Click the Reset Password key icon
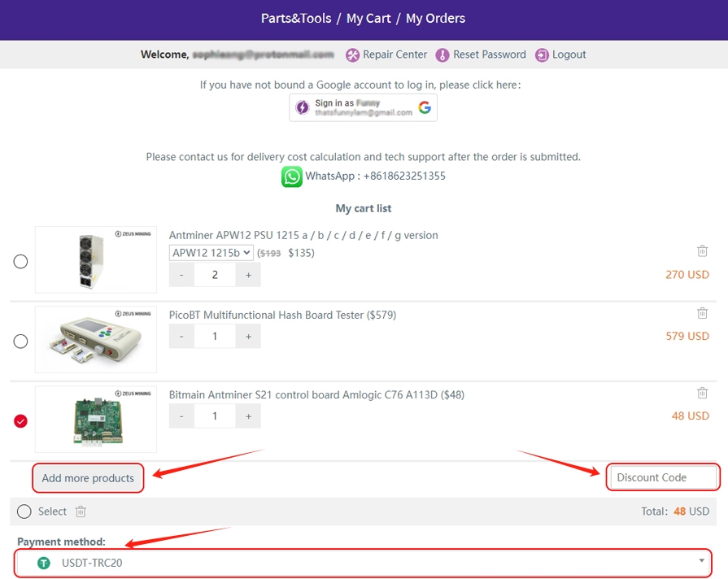This screenshot has width=728, height=579. [442, 54]
